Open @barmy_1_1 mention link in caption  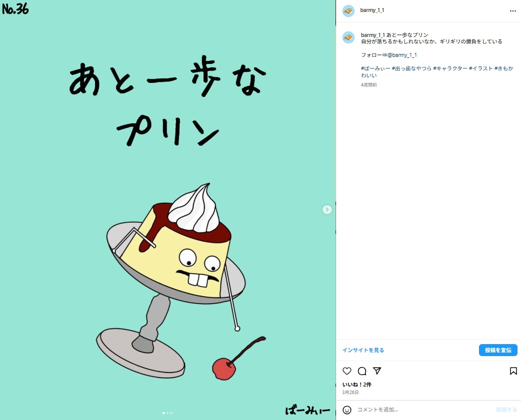(402, 55)
